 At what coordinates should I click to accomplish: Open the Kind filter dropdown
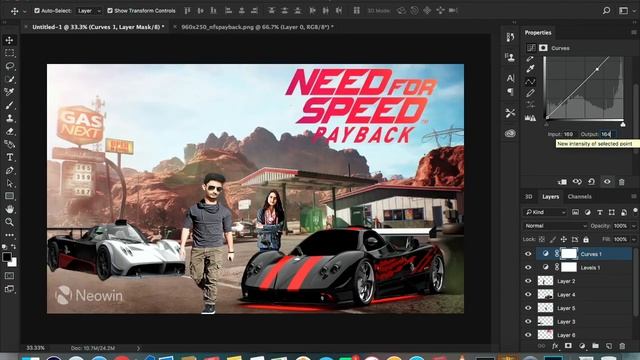point(546,212)
